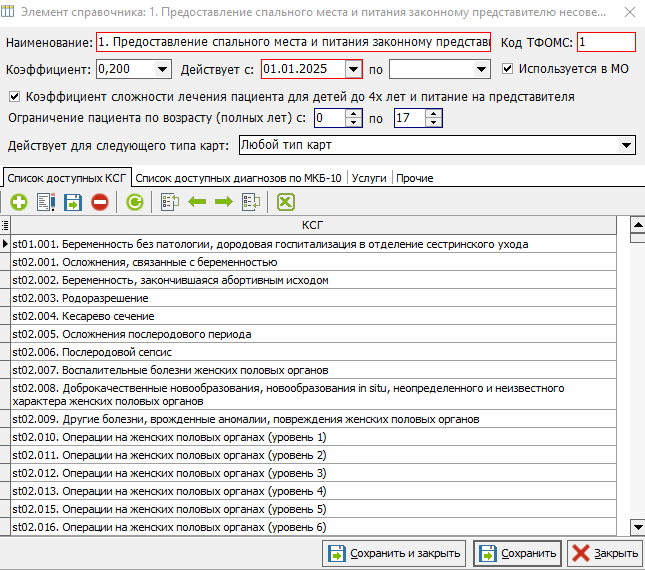This screenshot has width=645, height=570.
Task: Open the 'Прочие' tab
Action: coord(414,178)
